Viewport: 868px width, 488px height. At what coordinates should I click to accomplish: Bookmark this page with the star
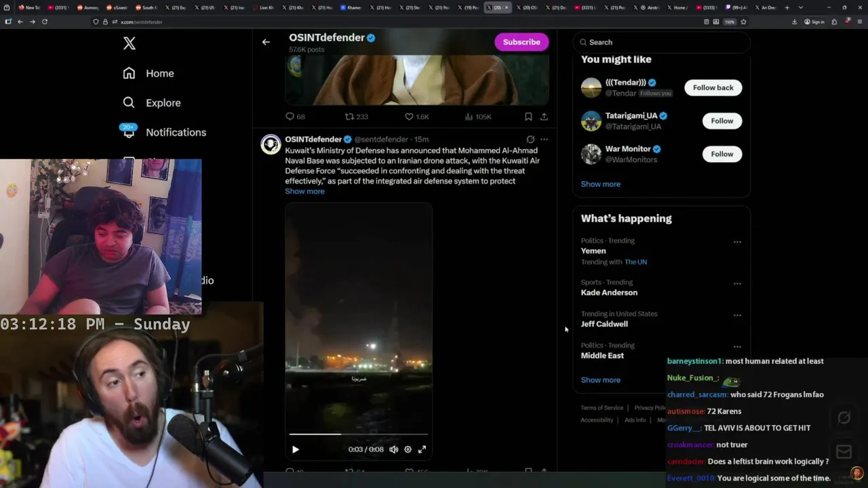(743, 22)
